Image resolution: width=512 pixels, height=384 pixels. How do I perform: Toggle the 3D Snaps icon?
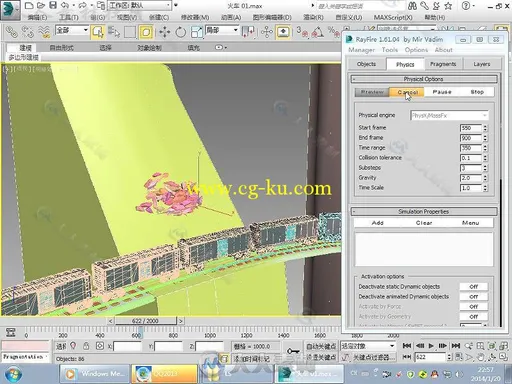[x=302, y=32]
